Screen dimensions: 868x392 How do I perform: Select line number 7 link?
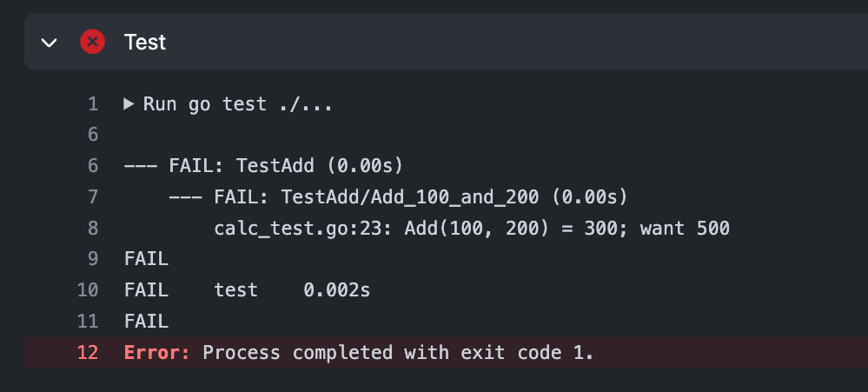(93, 196)
